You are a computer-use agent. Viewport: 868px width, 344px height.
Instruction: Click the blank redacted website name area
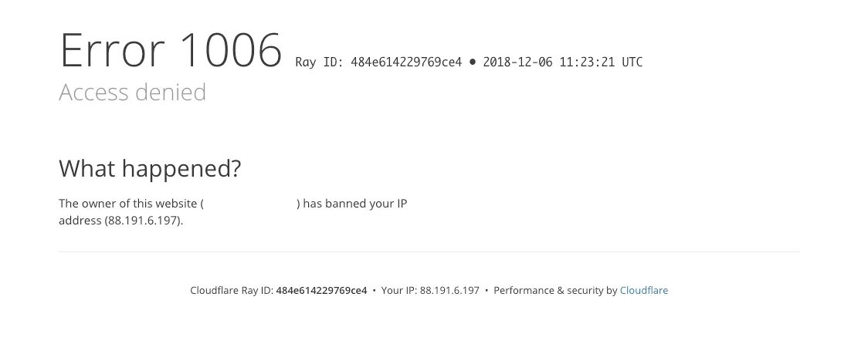pyautogui.click(x=250, y=204)
